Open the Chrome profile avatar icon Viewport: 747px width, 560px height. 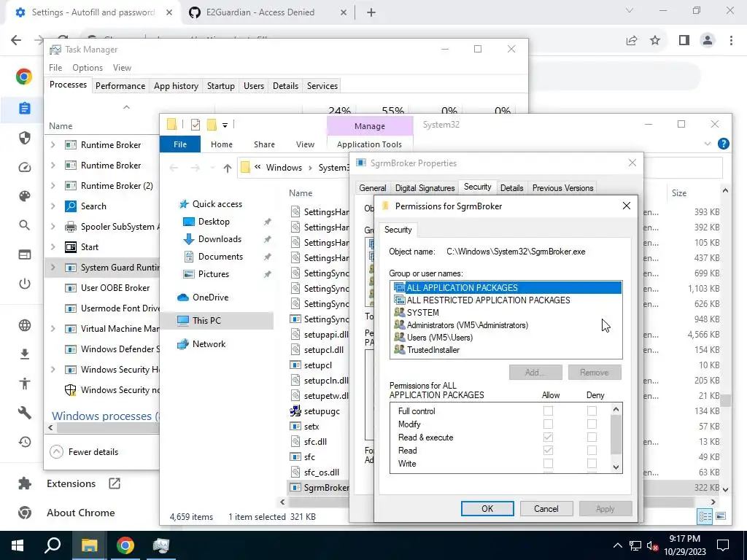point(708,41)
